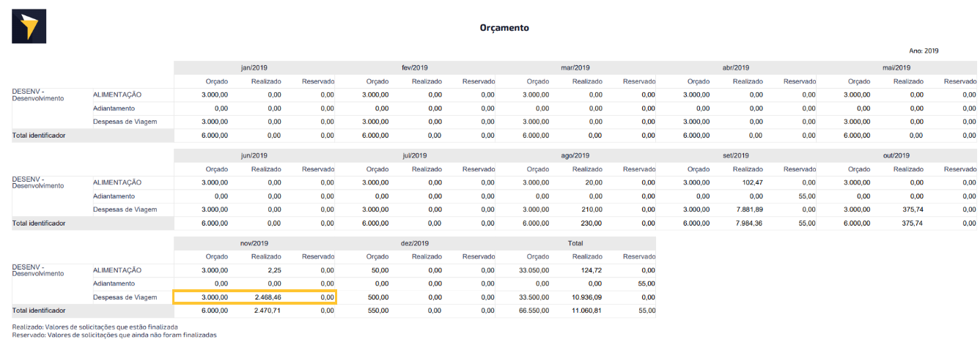
Task: Click the Total Orçado value 33.500,00
Action: (x=534, y=297)
